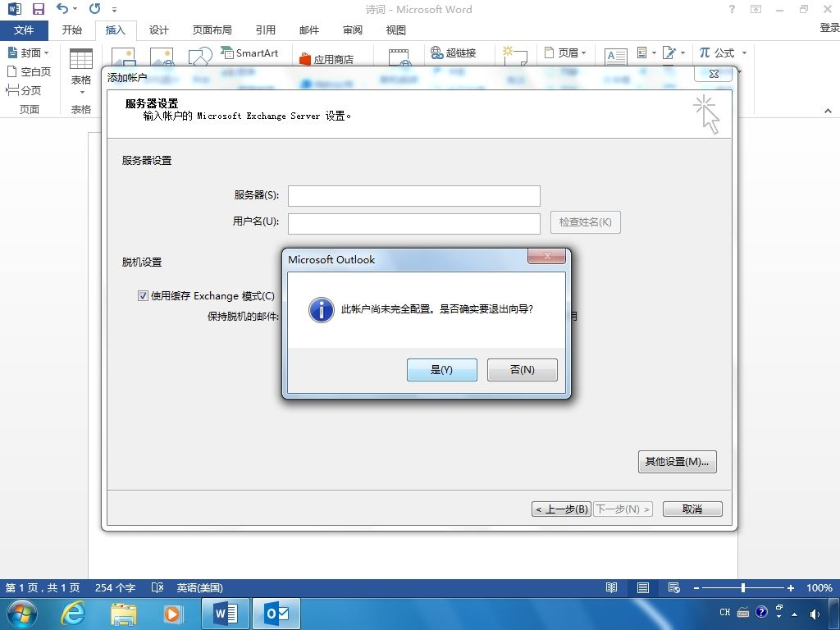
Task: Zoom out with the minus button
Action: 696,587
